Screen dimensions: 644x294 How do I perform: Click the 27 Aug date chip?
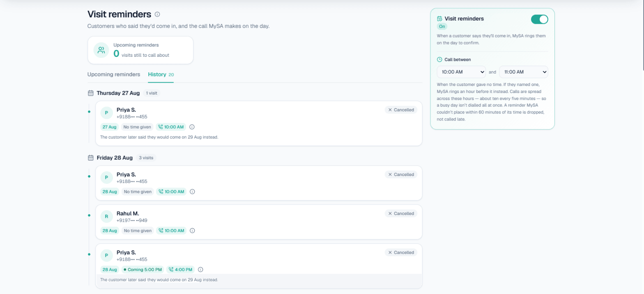pyautogui.click(x=110, y=127)
